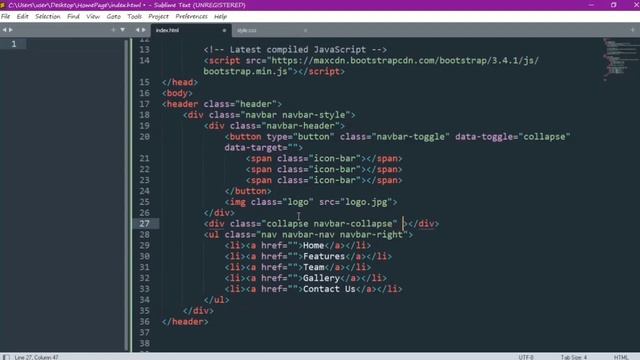Image resolution: width=640 pixels, height=360 pixels.
Task: Open the View menu
Action: pos(93,16)
